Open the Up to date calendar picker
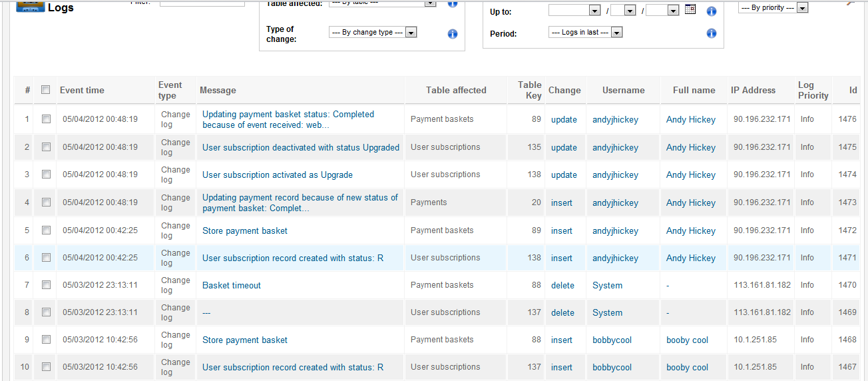This screenshot has width=868, height=381. tap(690, 10)
